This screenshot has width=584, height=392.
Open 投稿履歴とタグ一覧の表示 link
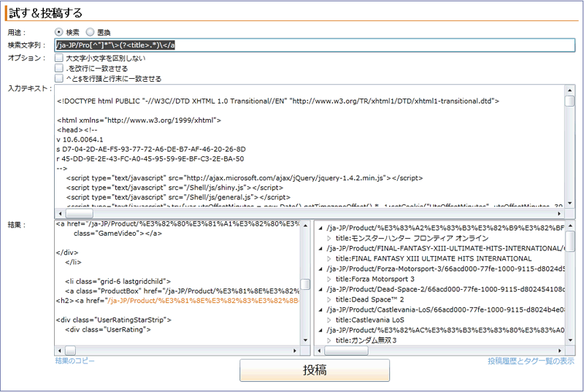531,361
